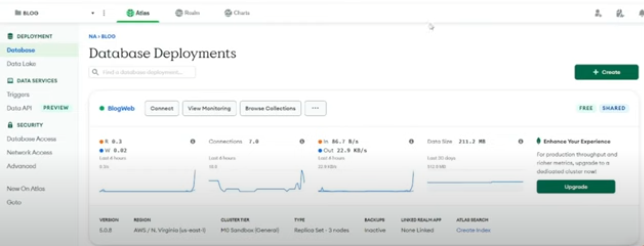The image size is (644, 246).
Task: Click info icon on the Connections chart
Action: (302, 141)
